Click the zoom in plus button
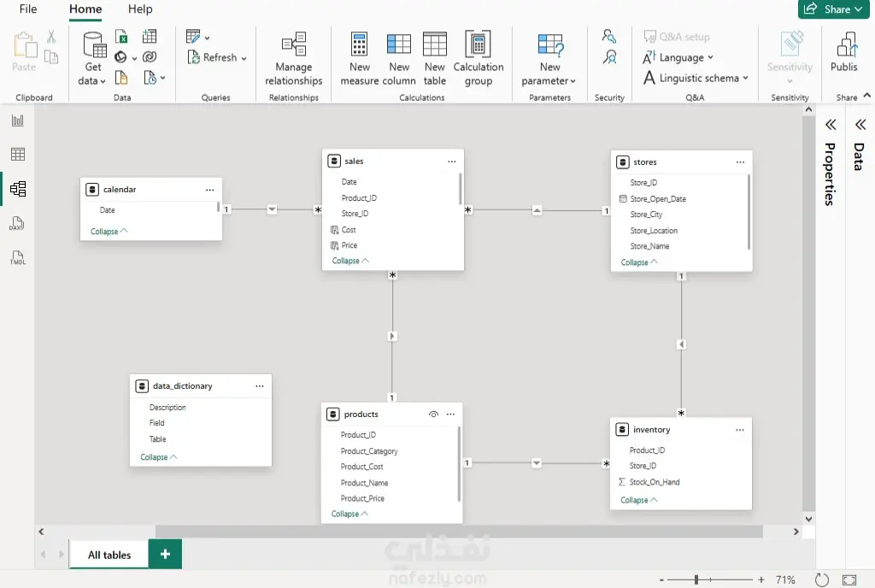875x588 pixels. pos(761,580)
